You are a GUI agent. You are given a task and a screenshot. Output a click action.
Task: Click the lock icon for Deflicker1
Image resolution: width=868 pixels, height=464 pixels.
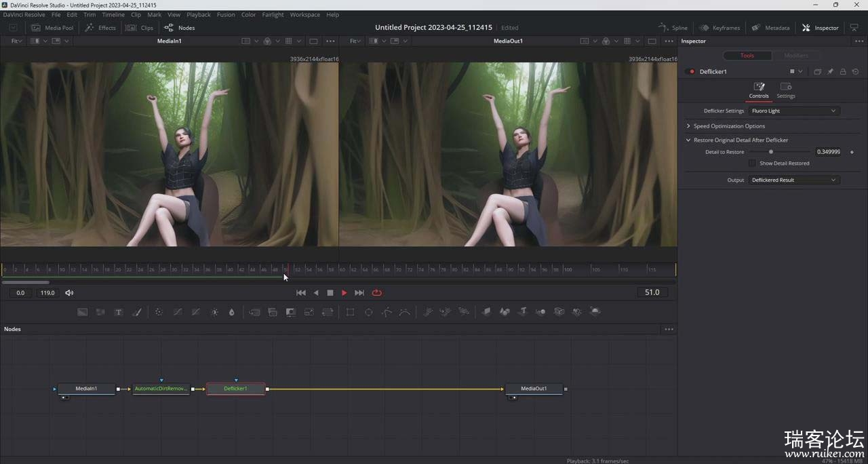pos(843,71)
